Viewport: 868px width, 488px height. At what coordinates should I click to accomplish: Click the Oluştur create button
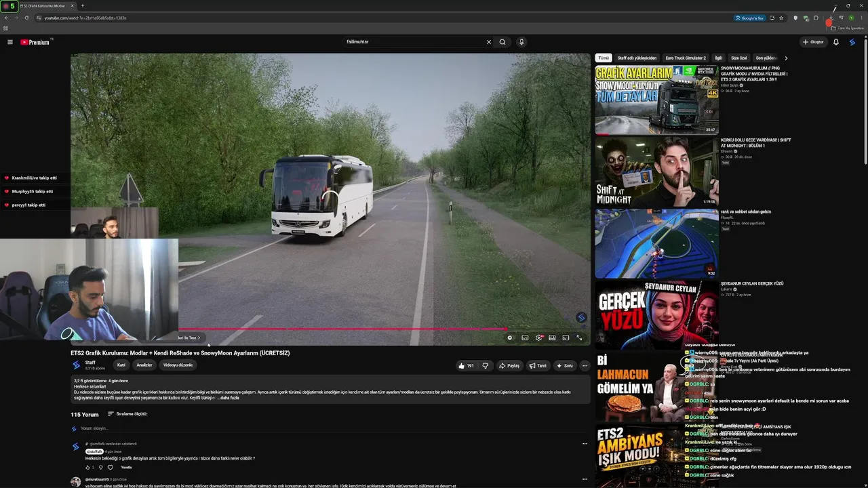coord(813,42)
